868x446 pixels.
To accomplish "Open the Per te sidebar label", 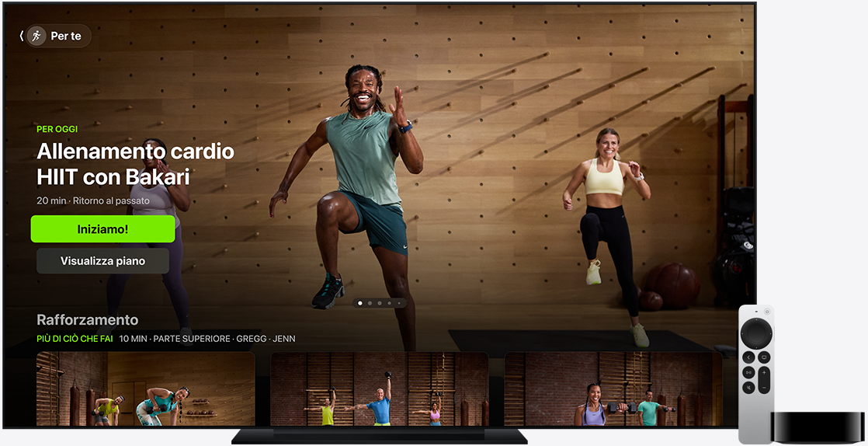I will click(x=66, y=36).
